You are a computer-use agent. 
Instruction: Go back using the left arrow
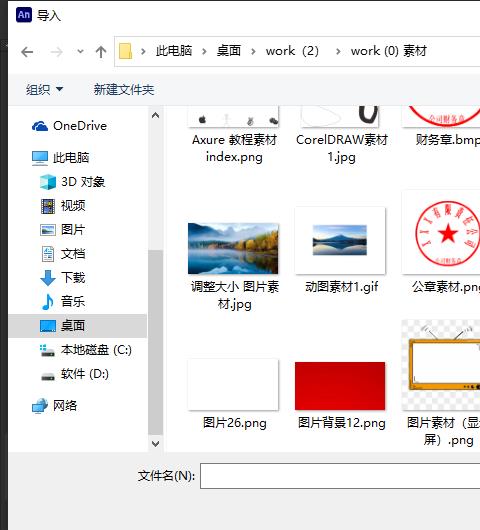pos(27,52)
